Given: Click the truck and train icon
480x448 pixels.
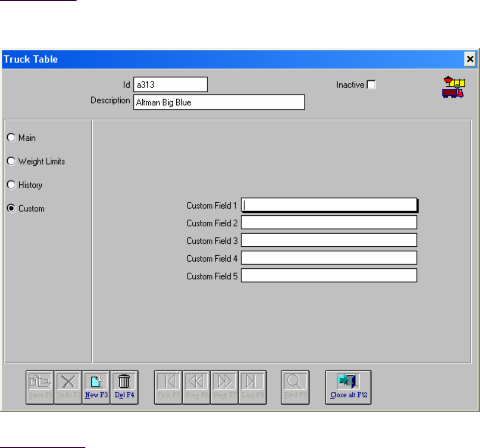Looking at the screenshot, I should 453,87.
